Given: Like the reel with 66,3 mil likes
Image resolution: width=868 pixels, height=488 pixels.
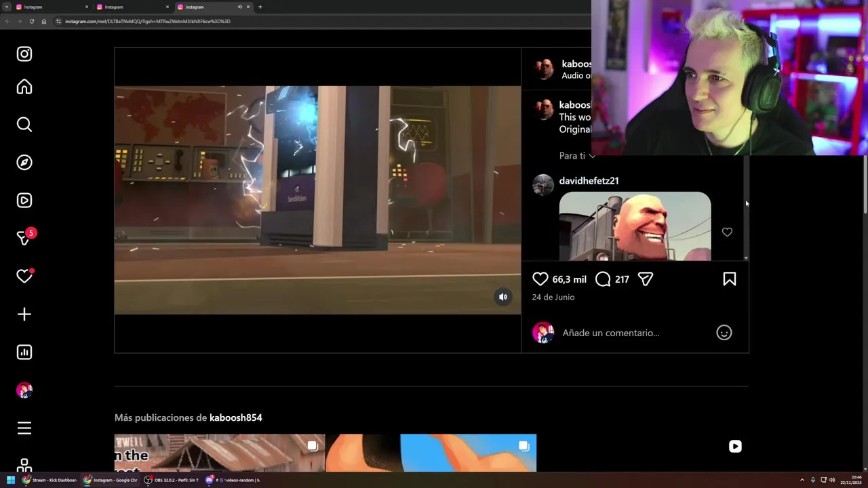Looking at the screenshot, I should pyautogui.click(x=540, y=279).
